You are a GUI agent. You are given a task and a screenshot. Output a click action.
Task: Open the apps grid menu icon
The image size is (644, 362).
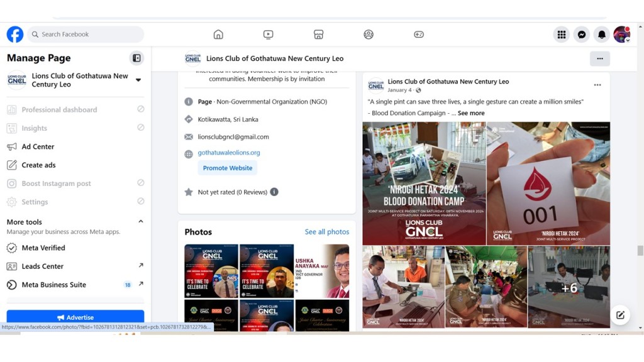click(562, 35)
